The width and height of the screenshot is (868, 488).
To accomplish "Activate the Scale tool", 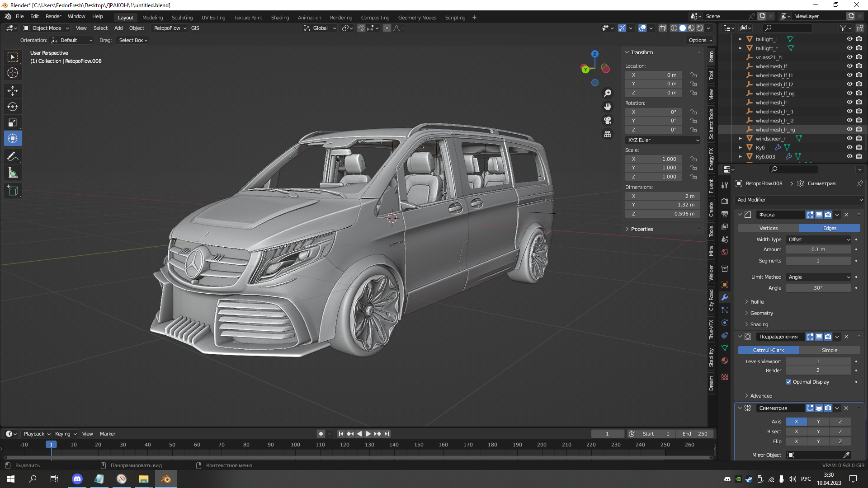I will [x=13, y=122].
